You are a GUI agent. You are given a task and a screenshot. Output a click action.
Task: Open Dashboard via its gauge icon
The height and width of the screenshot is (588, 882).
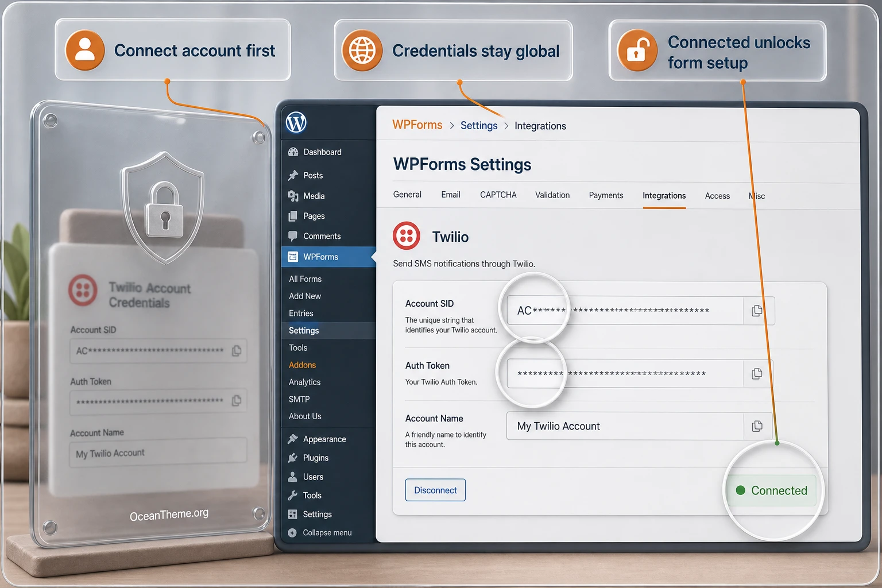[x=293, y=152]
